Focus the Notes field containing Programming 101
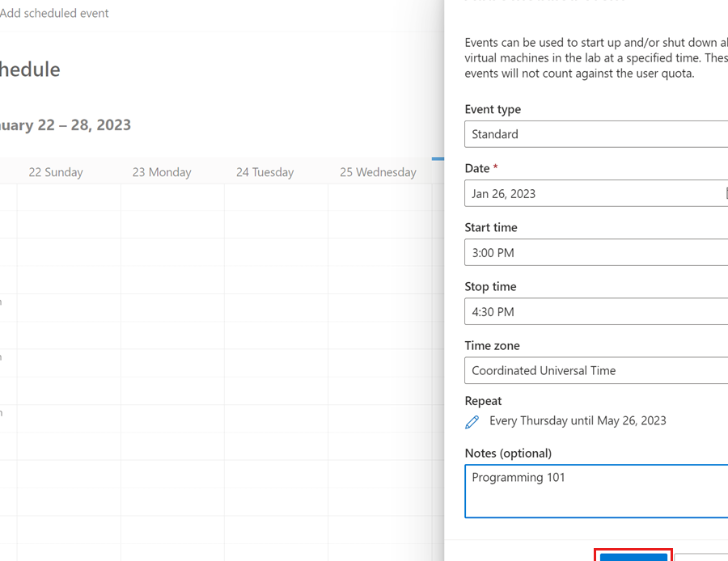The image size is (728, 561). [x=596, y=490]
